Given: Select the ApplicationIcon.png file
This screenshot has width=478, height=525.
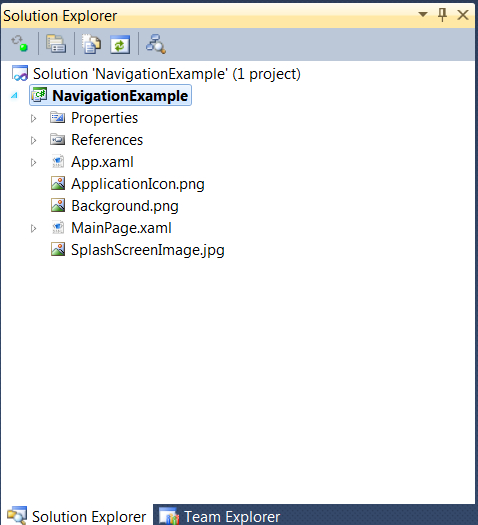Looking at the screenshot, I should 138,184.
